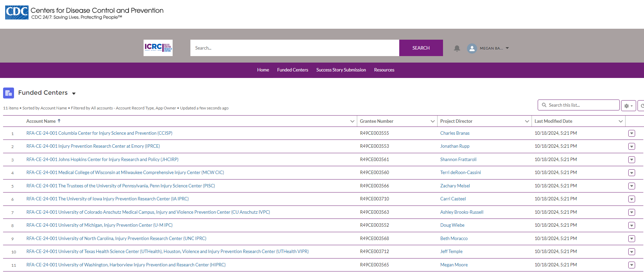Open Grantee Number column dropdown
644x278 pixels.
pos(432,121)
